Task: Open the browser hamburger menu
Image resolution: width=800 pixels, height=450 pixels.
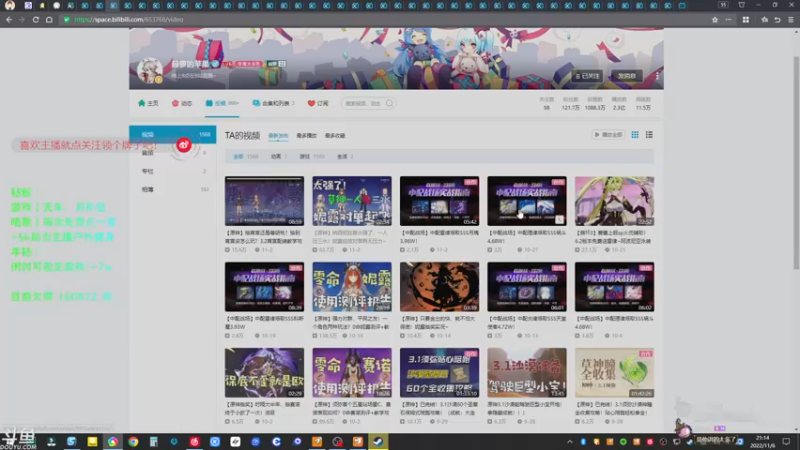Action: [791, 19]
